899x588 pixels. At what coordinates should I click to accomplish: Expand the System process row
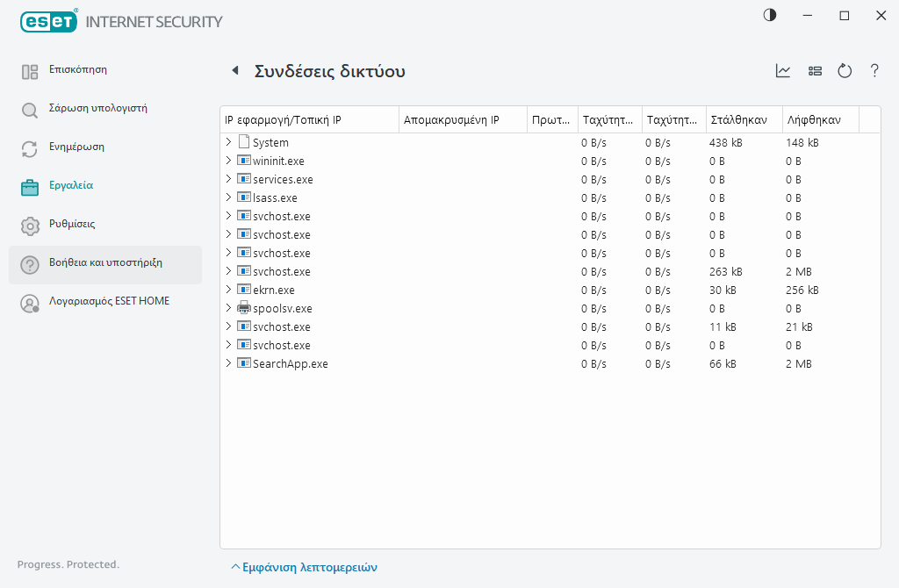(x=228, y=142)
